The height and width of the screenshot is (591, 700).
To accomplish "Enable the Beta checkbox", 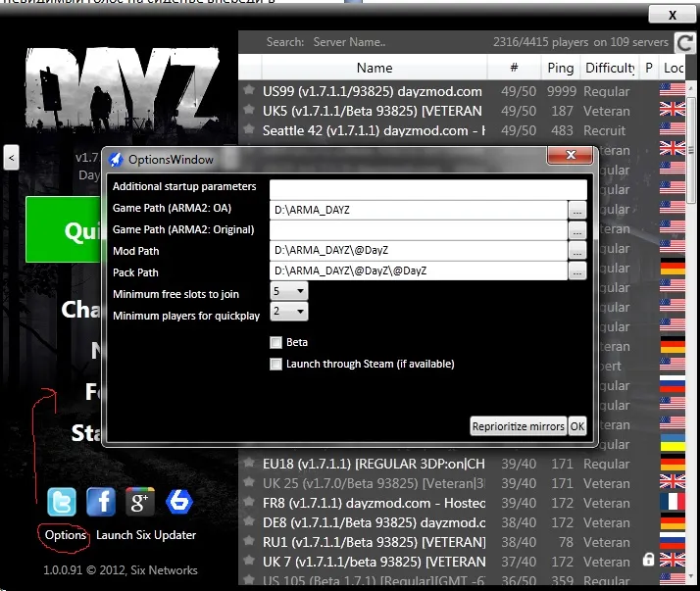I will [x=276, y=342].
